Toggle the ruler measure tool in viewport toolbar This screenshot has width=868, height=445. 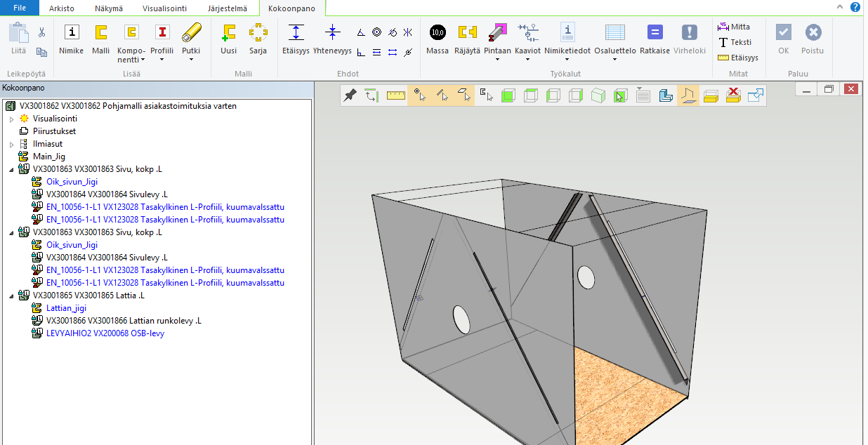396,95
